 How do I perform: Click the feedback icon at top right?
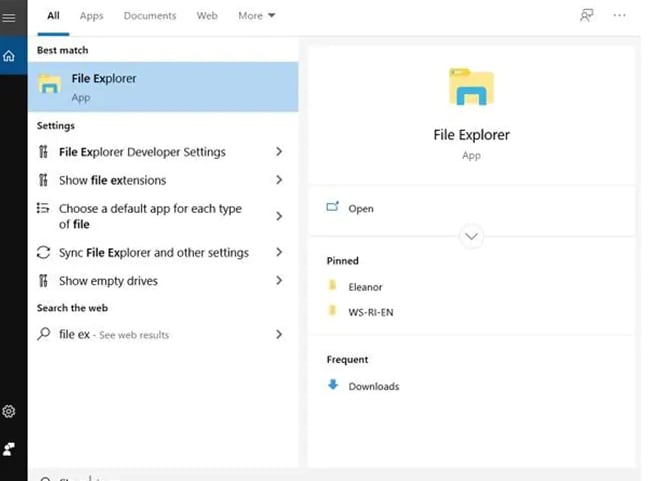pyautogui.click(x=586, y=16)
